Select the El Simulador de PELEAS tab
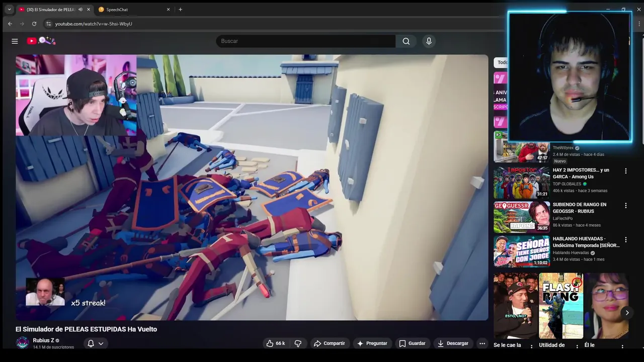The width and height of the screenshot is (644, 362). coord(50,10)
